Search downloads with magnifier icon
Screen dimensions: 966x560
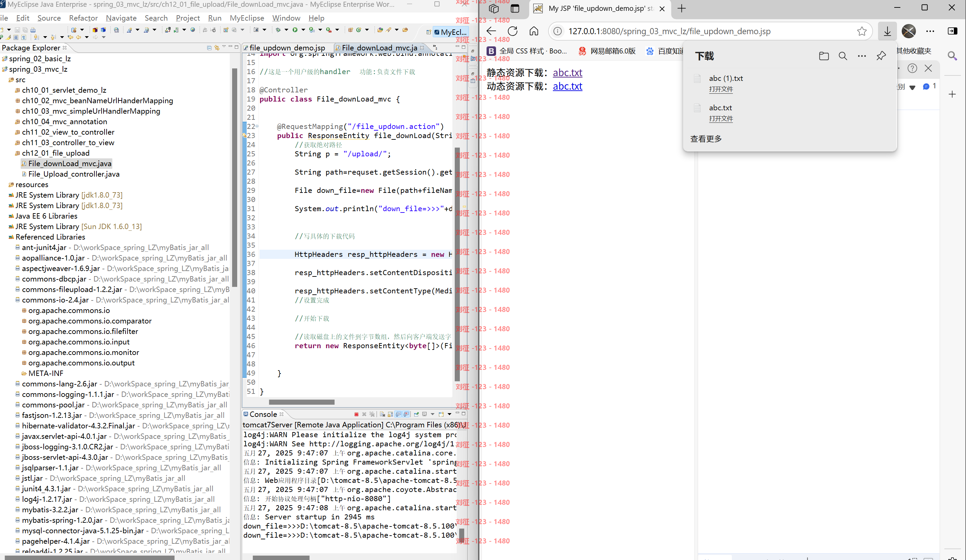coord(843,56)
